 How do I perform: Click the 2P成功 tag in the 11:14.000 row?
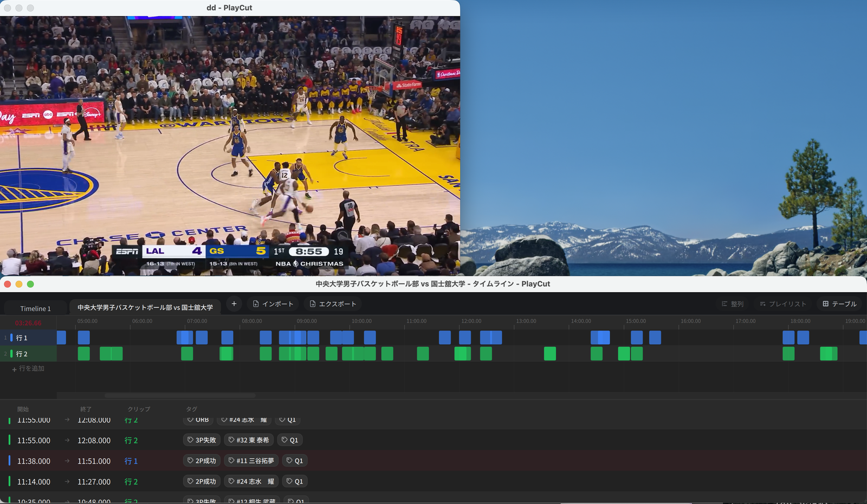click(202, 481)
